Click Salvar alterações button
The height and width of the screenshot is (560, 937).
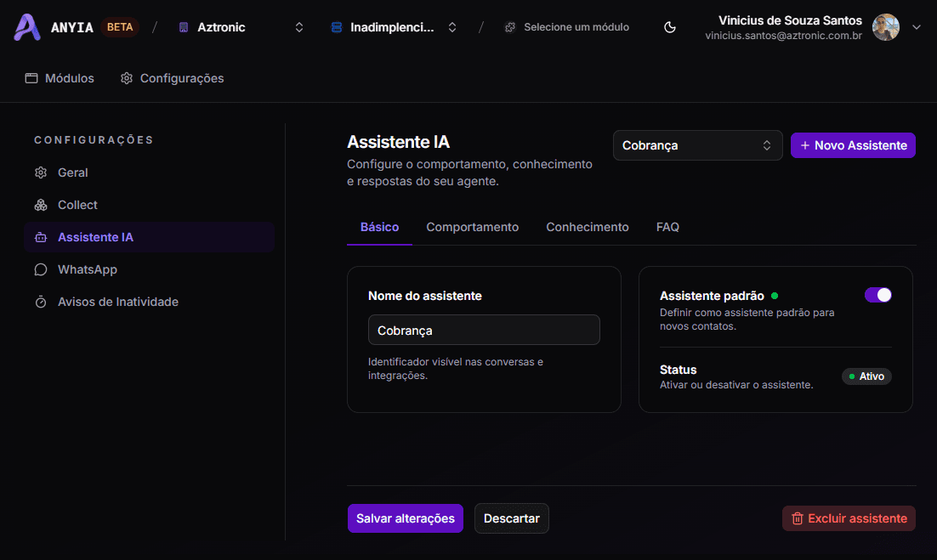pos(406,518)
